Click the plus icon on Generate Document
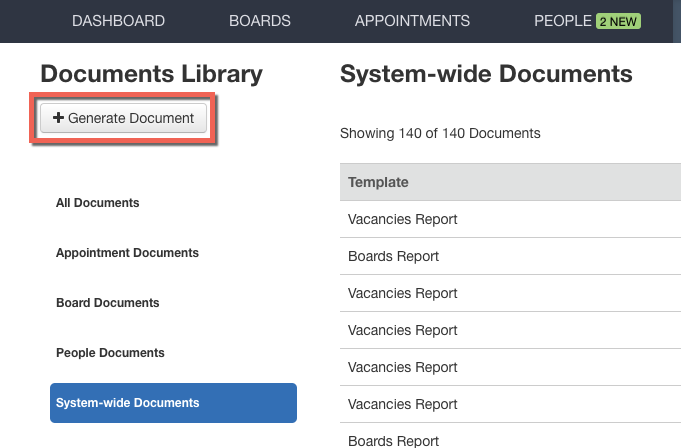Viewport: 681px width, 448px height. click(58, 118)
